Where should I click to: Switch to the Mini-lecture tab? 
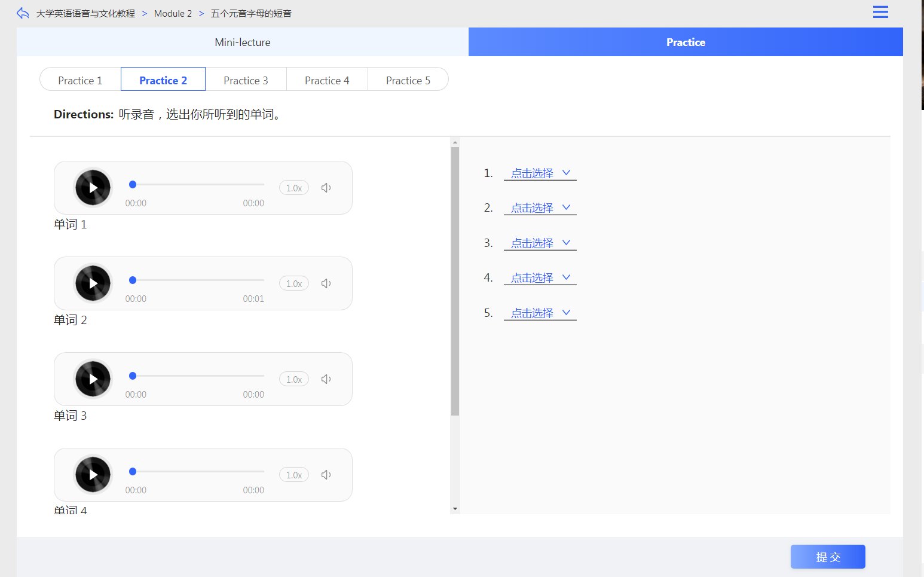(x=242, y=42)
